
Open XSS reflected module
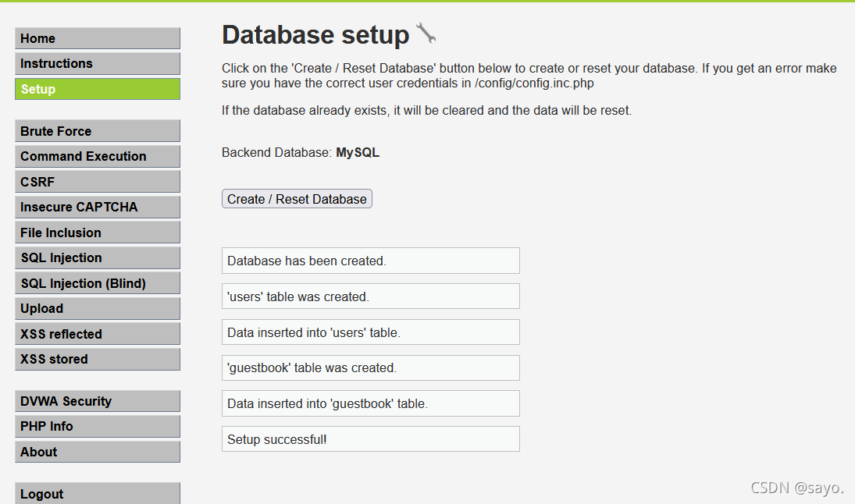(98, 333)
